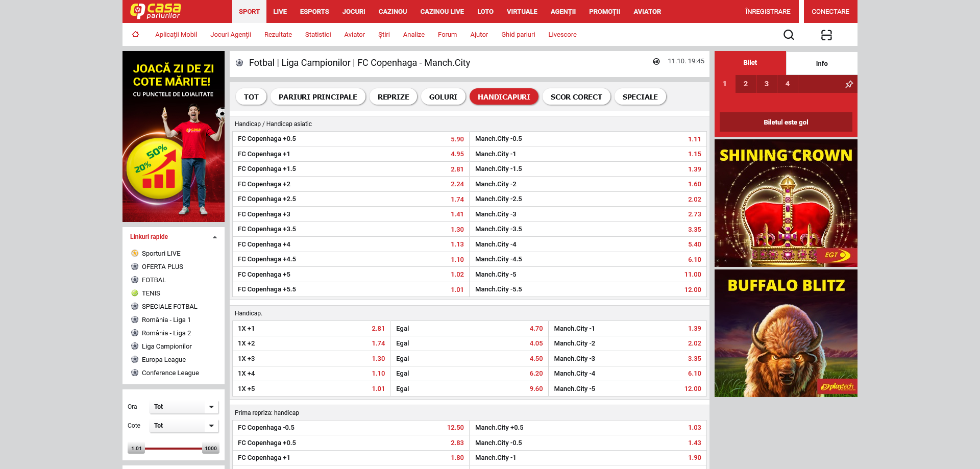Open the LIVE main menu item
The width and height of the screenshot is (980, 469).
pos(280,11)
